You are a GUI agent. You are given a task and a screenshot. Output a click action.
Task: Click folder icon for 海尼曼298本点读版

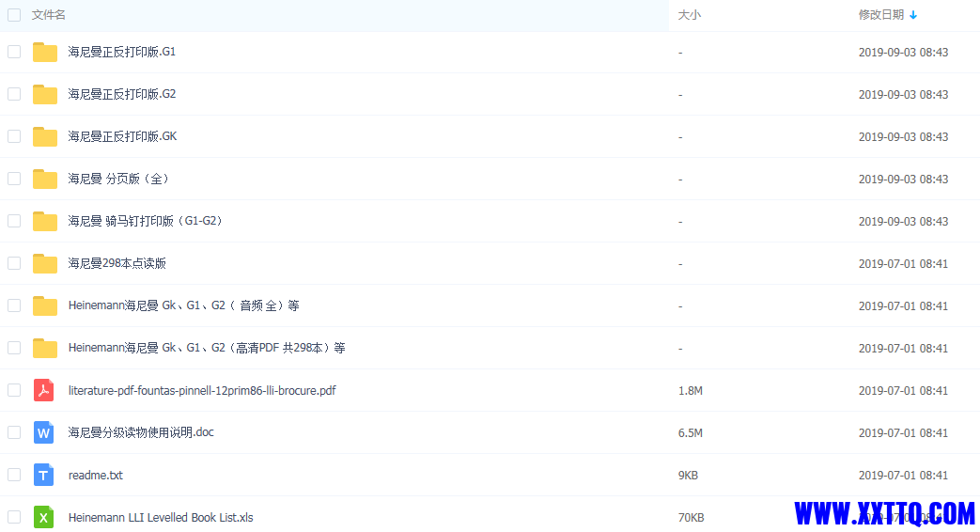coord(45,263)
